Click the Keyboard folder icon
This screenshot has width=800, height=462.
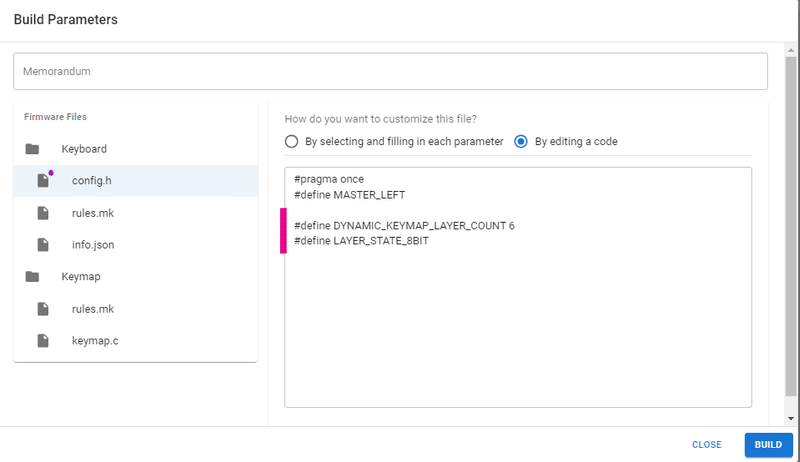tap(33, 149)
